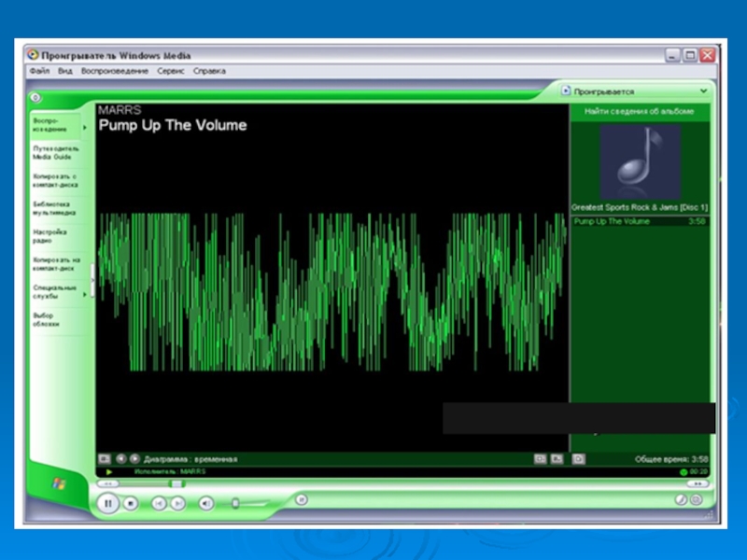Expand the Специальные службы sidebar arrow
The width and height of the screenshot is (747, 560).
click(x=85, y=294)
